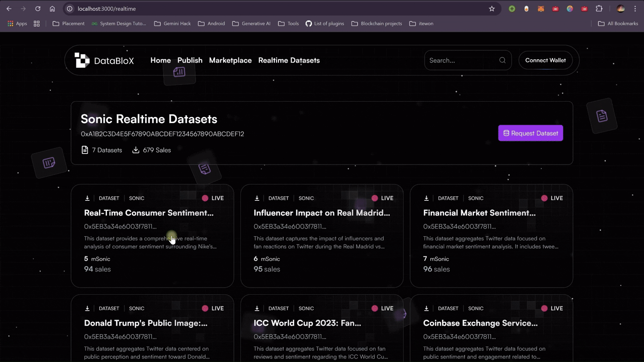644x362 pixels.
Task: Click LIVE indicator on ICC World Cup card
Action: [x=383, y=308]
